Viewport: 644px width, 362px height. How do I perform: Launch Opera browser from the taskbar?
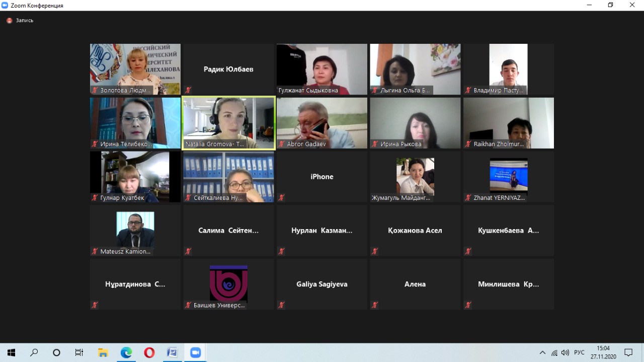point(149,352)
